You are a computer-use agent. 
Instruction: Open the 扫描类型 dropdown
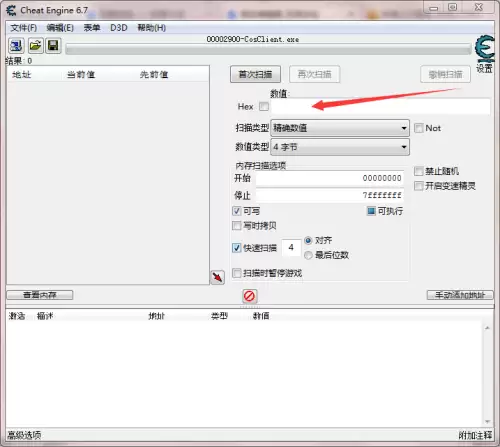340,128
